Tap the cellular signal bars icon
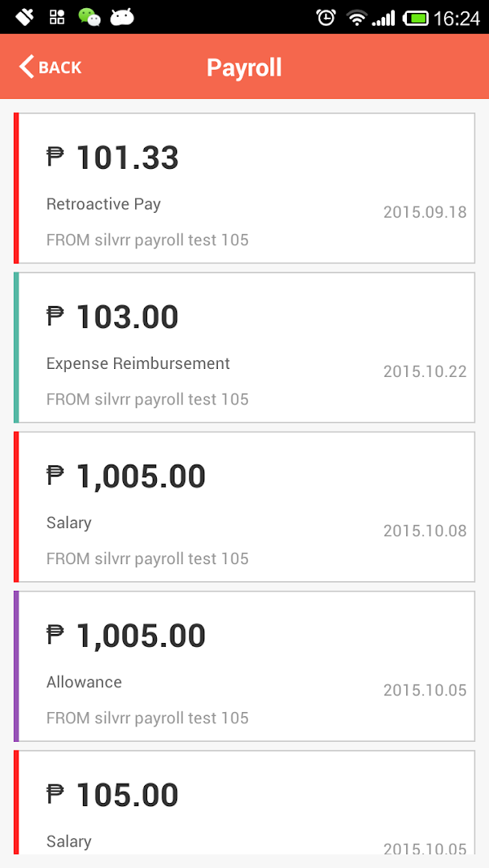Image resolution: width=489 pixels, height=868 pixels. (x=384, y=17)
